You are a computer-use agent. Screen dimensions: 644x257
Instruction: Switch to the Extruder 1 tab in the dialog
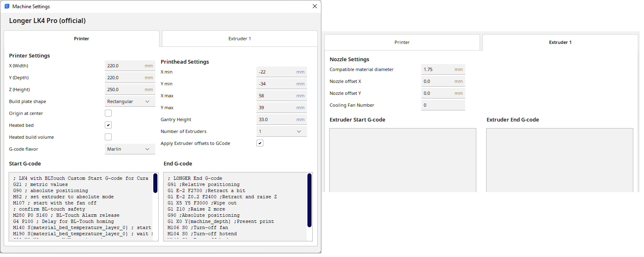tap(240, 39)
